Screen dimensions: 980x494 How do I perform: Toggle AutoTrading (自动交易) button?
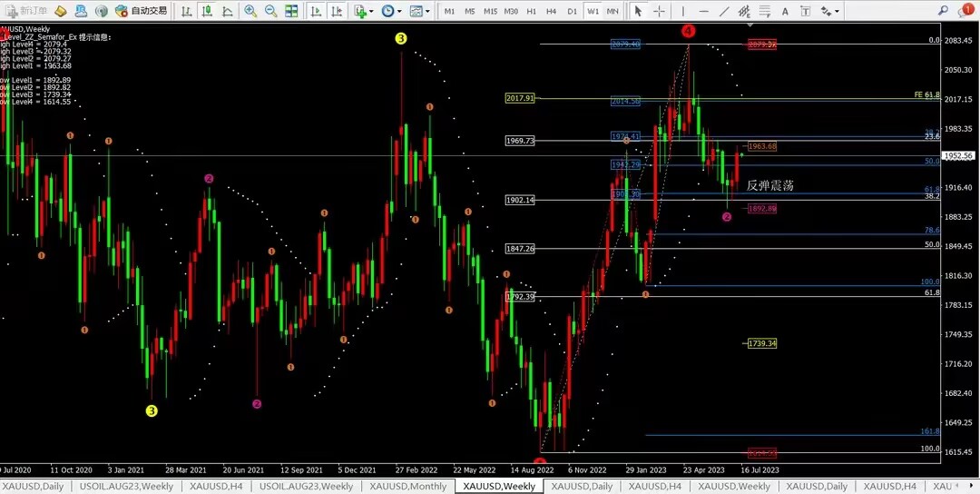[142, 11]
